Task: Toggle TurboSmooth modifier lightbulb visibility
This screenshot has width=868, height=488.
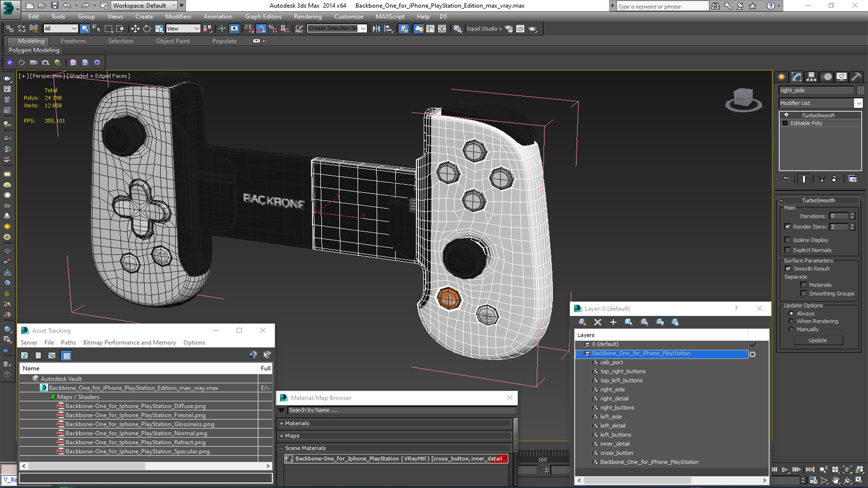Action: [x=786, y=115]
